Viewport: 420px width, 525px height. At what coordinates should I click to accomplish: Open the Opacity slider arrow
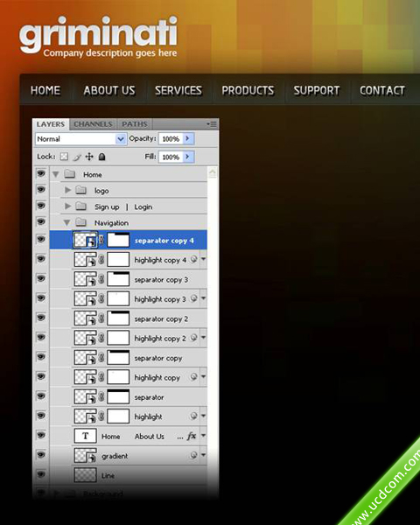point(188,138)
